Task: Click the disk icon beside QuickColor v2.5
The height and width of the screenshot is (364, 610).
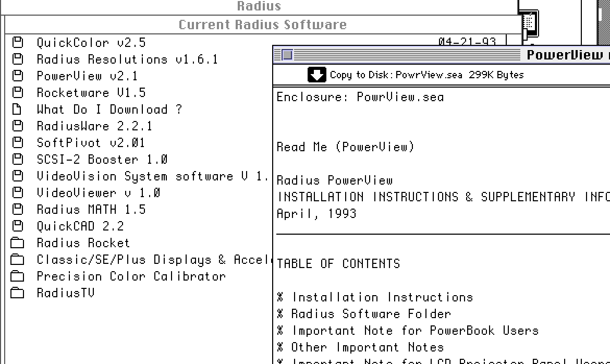Action: tap(18, 42)
